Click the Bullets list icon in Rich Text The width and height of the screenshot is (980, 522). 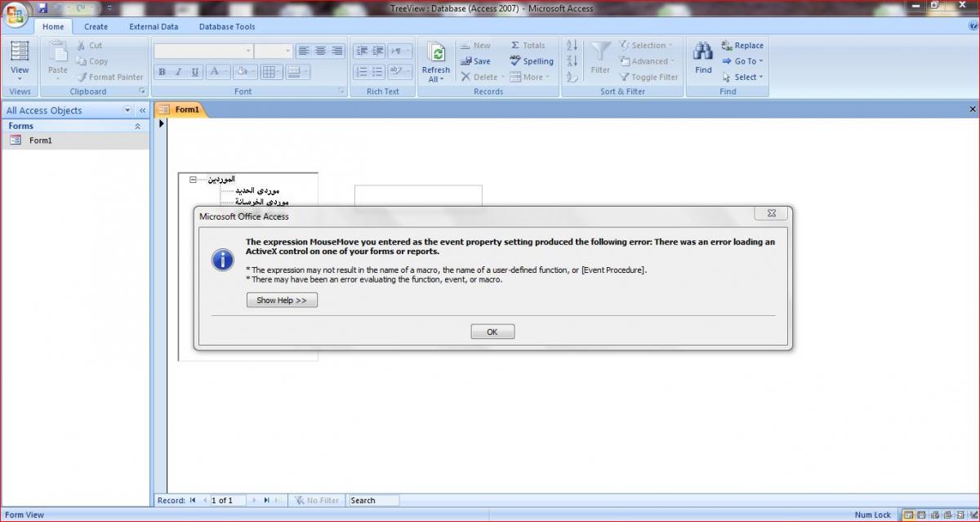coord(377,72)
